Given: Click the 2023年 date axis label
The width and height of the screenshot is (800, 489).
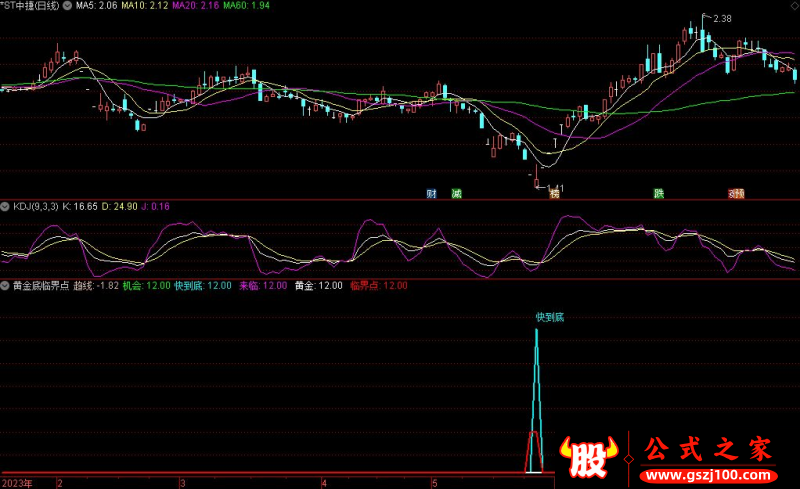Looking at the screenshot, I should tap(17, 483).
